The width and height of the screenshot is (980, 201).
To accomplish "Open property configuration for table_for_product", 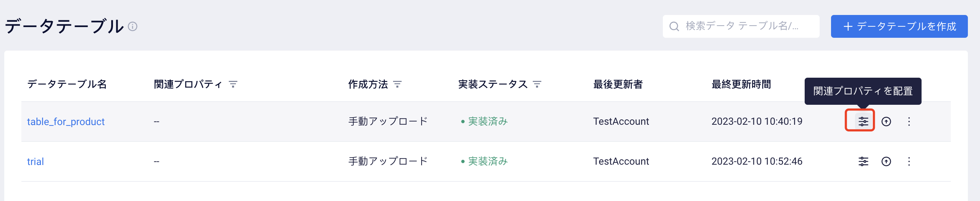I will [863, 122].
